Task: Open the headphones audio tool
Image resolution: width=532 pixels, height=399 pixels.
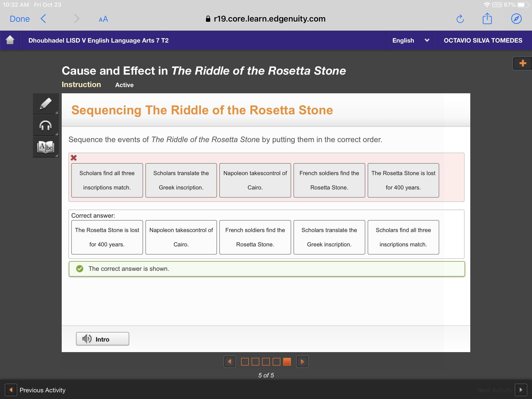Action: click(45, 125)
